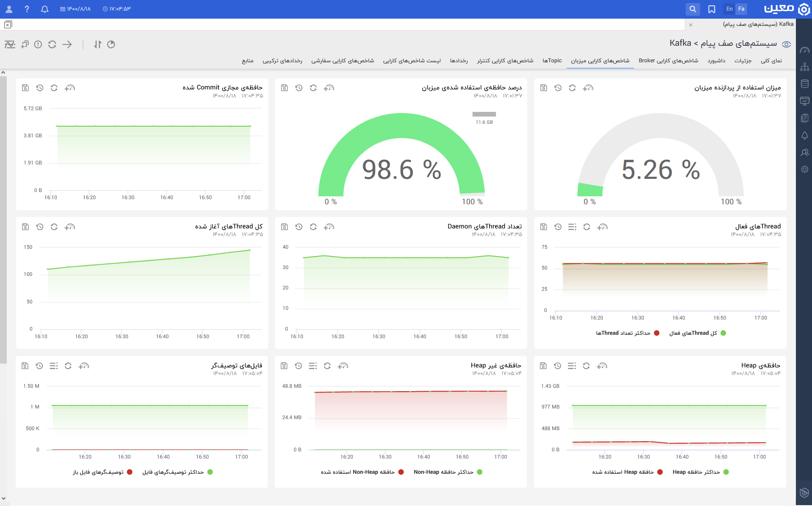
Task: Click the Kafka breadcrumb title
Action: pyautogui.click(x=680, y=43)
